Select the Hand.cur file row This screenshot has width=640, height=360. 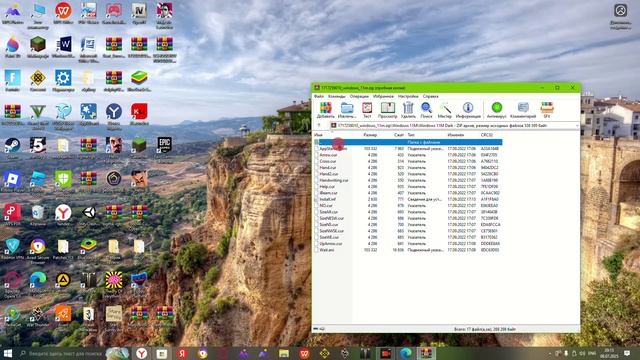click(407, 167)
